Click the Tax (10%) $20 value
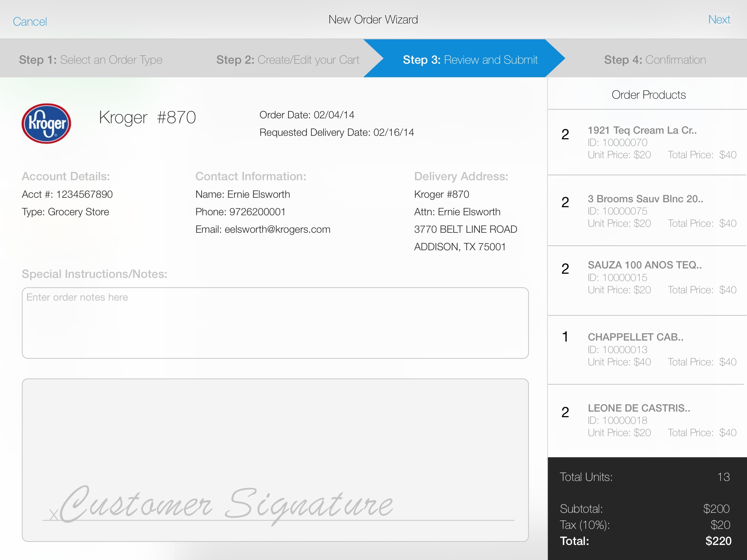The width and height of the screenshot is (747, 560). 720,525
